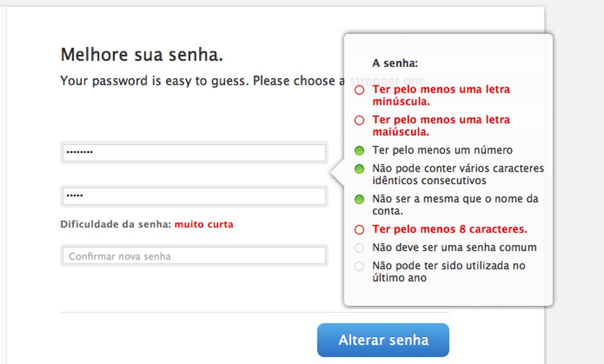Click the Confirmar nova senha field
This screenshot has width=604, height=364.
click(x=193, y=256)
